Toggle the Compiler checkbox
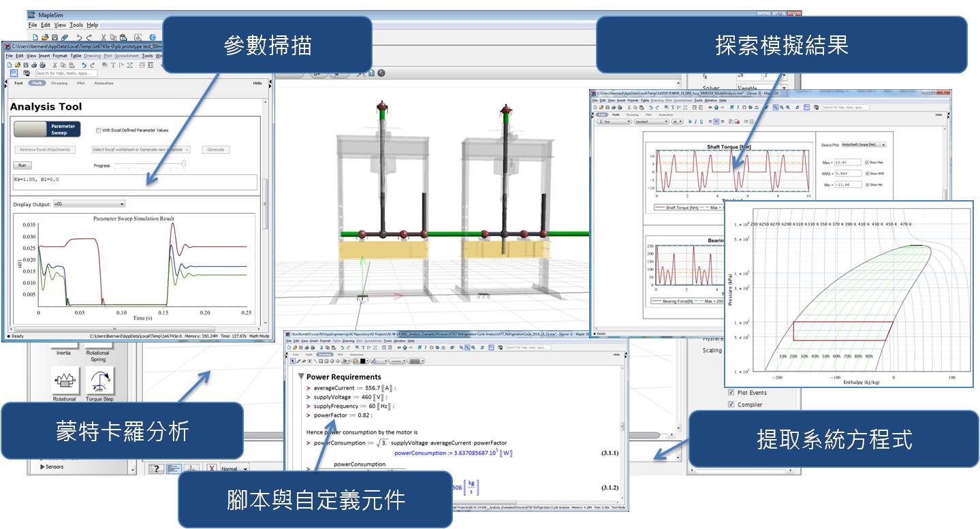Image resolution: width=980 pixels, height=529 pixels. coord(731,404)
